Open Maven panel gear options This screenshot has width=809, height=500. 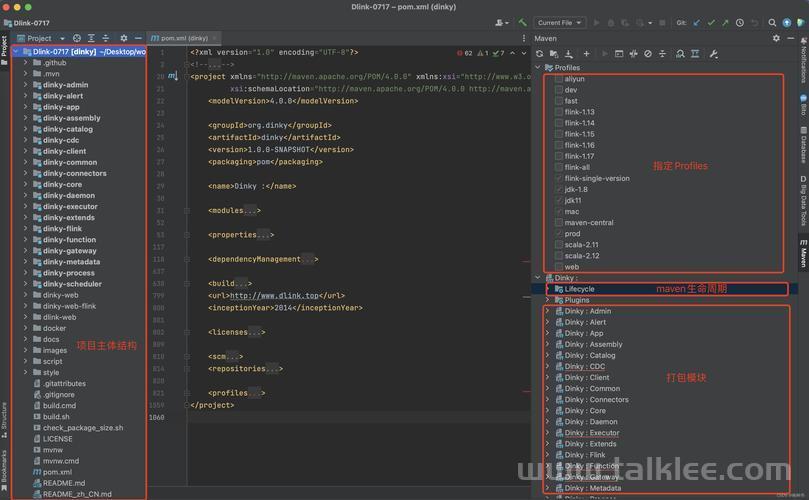tap(776, 38)
